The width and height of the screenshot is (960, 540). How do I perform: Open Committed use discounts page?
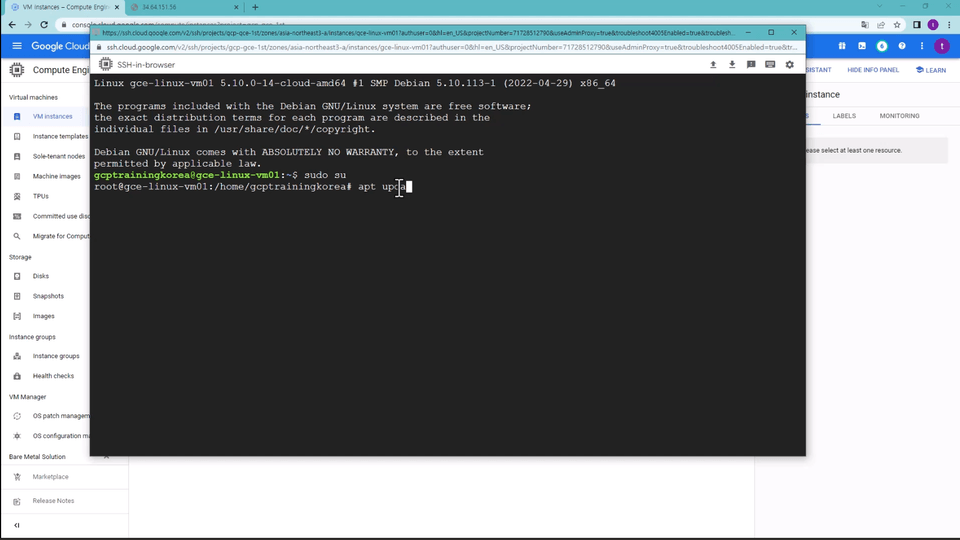click(61, 216)
